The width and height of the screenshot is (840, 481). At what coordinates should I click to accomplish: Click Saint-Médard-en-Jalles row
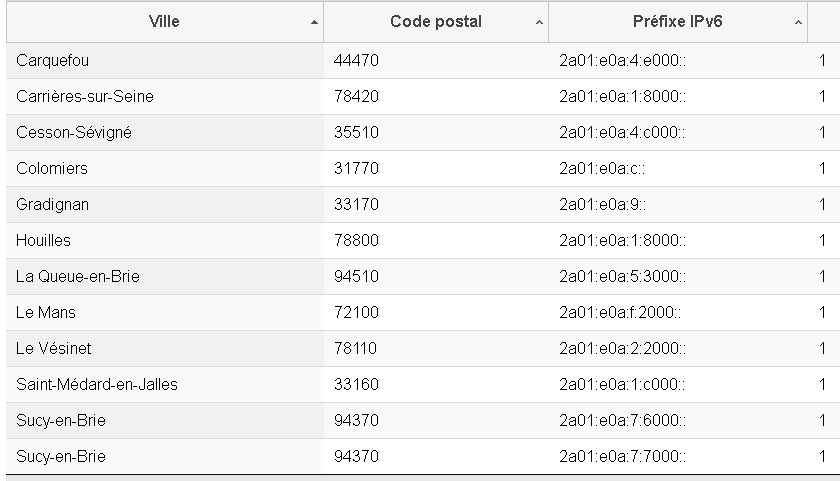tap(97, 385)
